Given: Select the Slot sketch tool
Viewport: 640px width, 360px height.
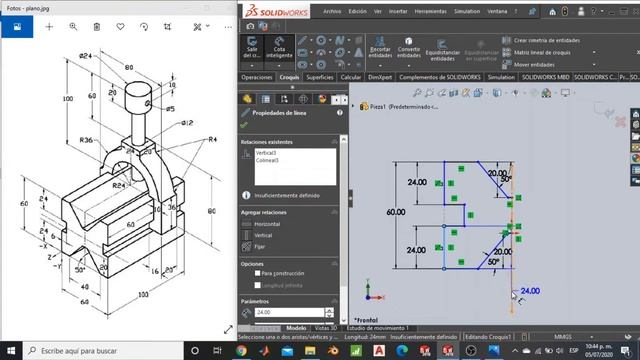Looking at the screenshot, I should pos(302,64).
